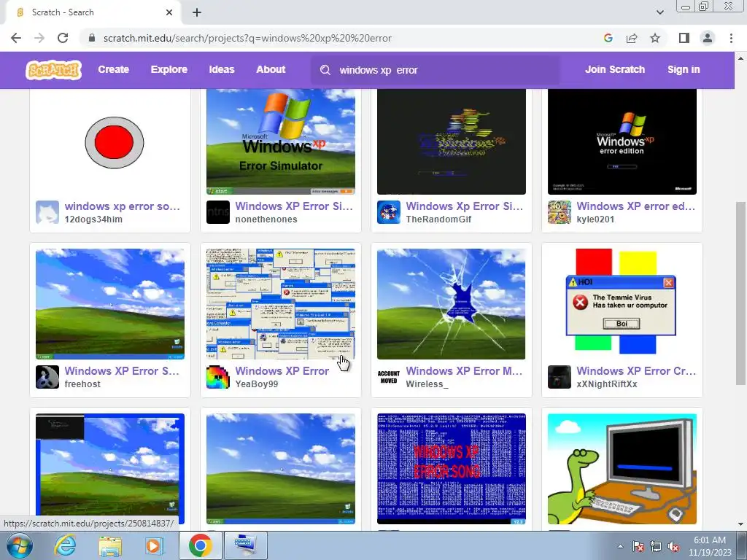Click Join Scratch
Screen dimensions: 747x560
(x=614, y=69)
